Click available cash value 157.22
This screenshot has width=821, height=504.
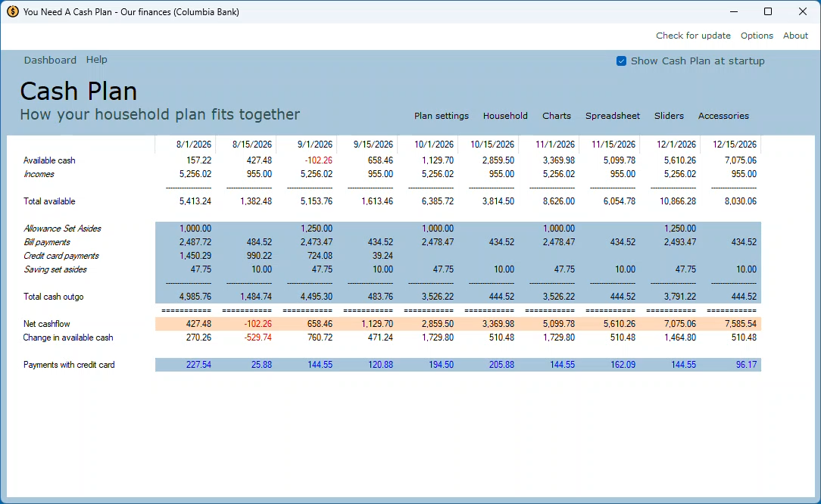[x=199, y=160]
